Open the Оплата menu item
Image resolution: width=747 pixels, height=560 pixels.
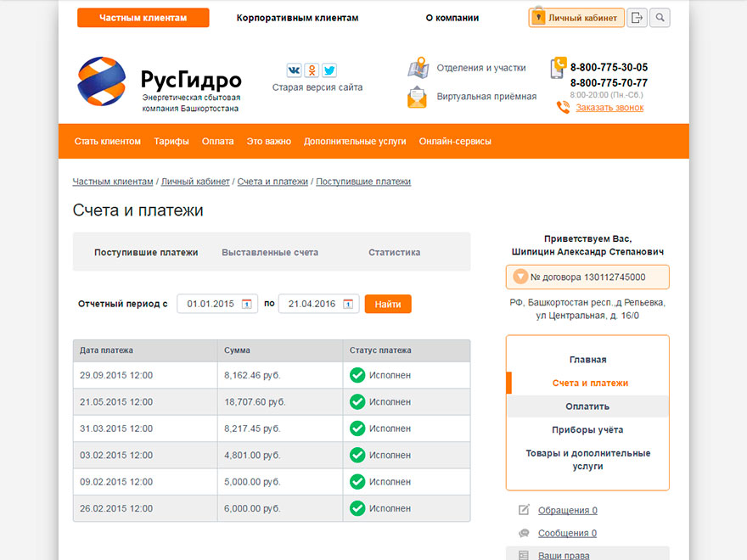217,142
